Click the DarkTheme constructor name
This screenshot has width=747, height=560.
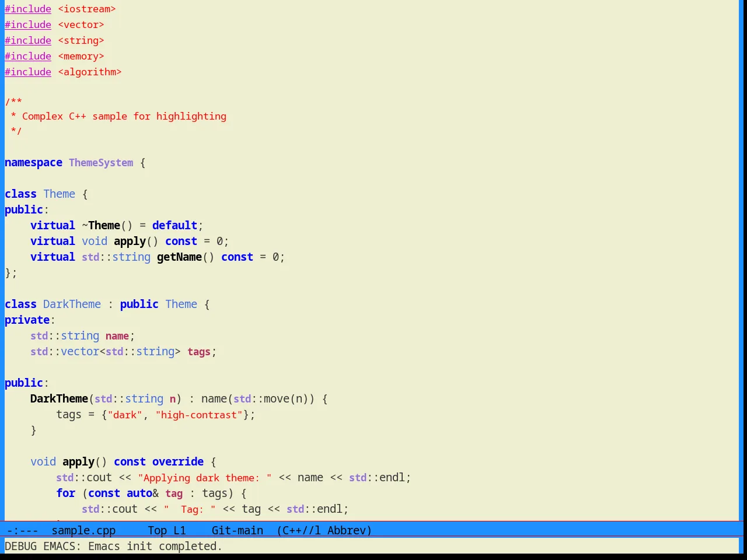(59, 398)
